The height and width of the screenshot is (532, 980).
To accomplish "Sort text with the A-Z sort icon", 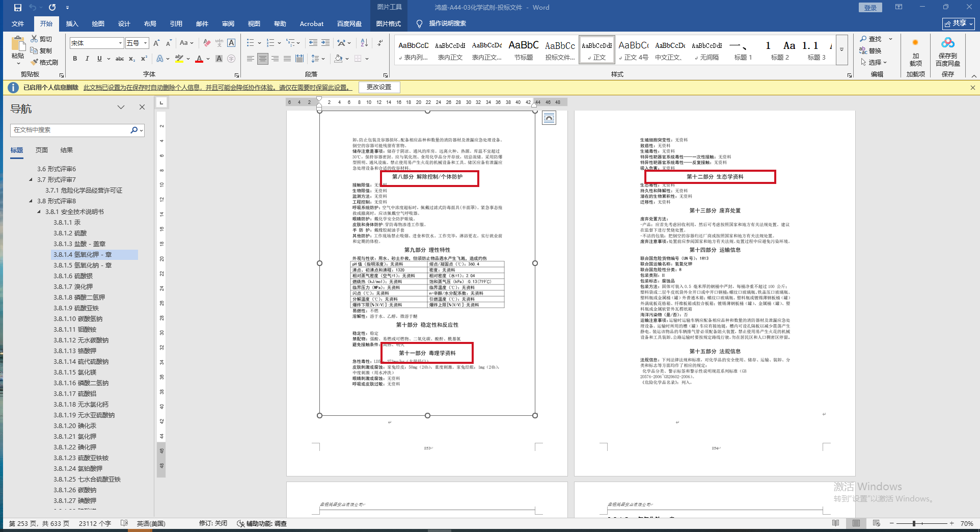I will point(364,43).
